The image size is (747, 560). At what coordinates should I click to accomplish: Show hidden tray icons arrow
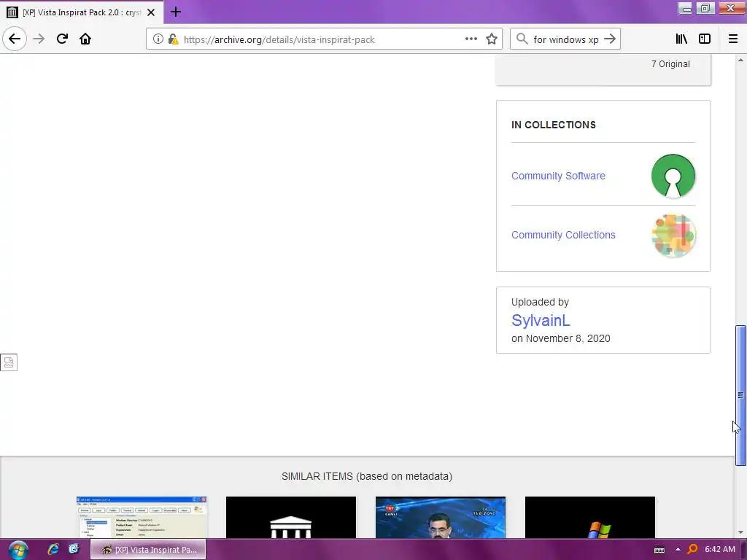(678, 550)
